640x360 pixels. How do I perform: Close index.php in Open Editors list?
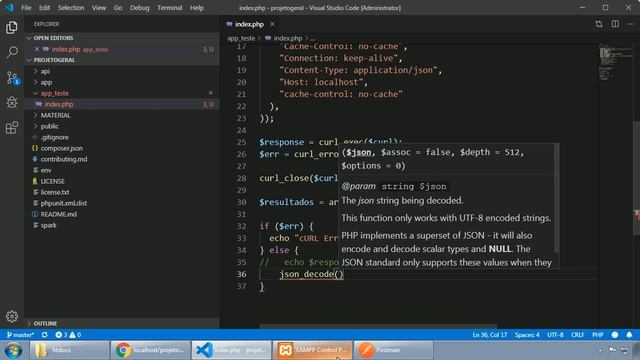tap(37, 49)
